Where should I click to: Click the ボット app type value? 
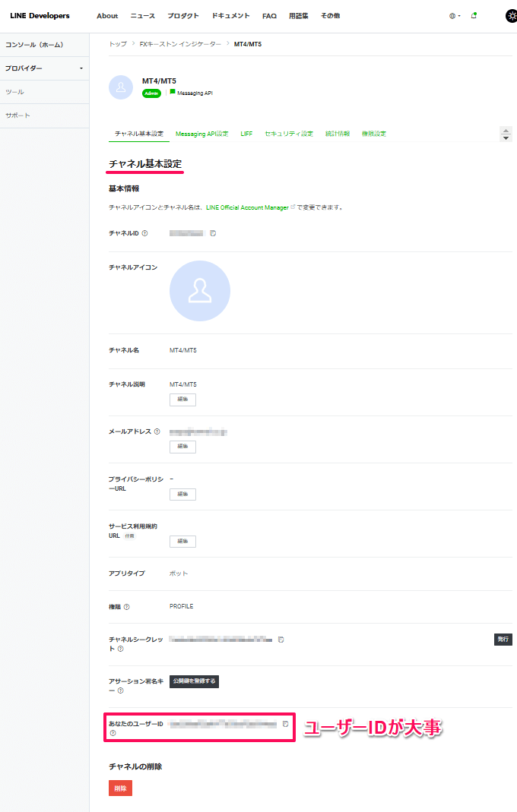click(x=179, y=573)
